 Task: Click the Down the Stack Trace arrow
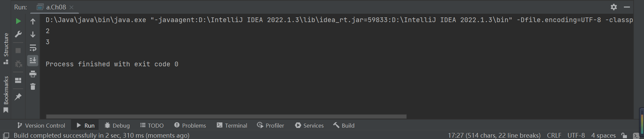[x=33, y=34]
